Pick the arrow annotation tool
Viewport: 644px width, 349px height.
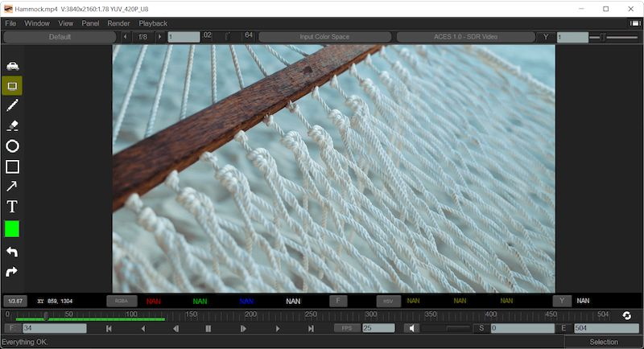[12, 187]
